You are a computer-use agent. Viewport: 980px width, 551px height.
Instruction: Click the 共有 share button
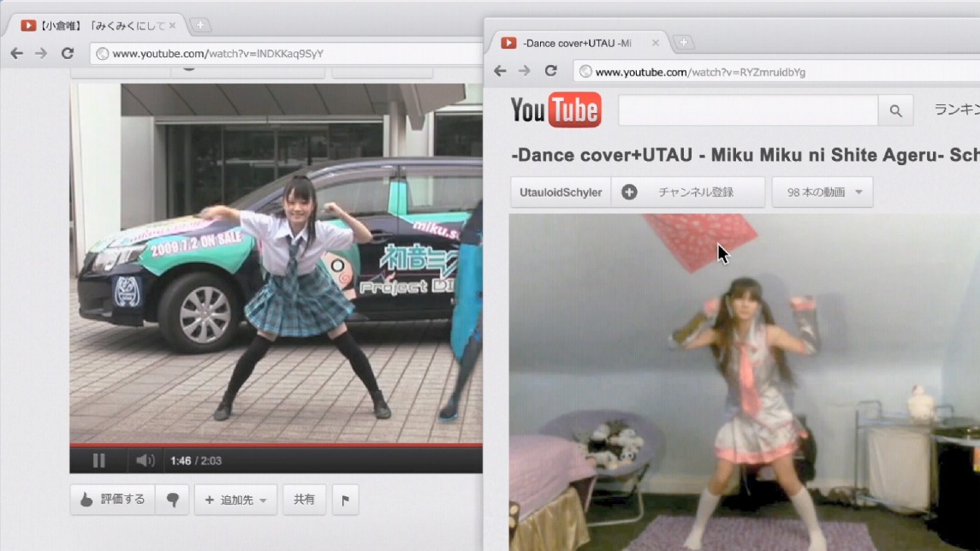304,500
